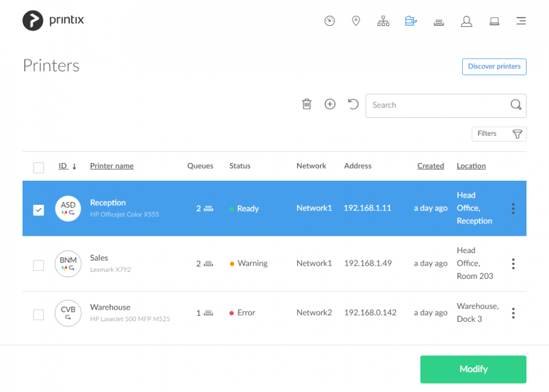Image resolution: width=549 pixels, height=392 pixels.
Task: Open the Sites location pin icon
Action: (x=356, y=20)
